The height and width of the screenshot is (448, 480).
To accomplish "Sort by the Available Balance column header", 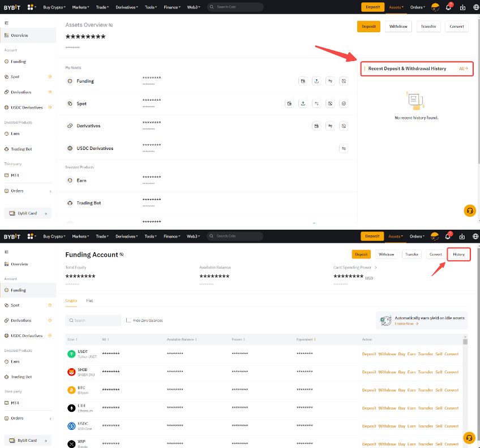I will (x=181, y=339).
